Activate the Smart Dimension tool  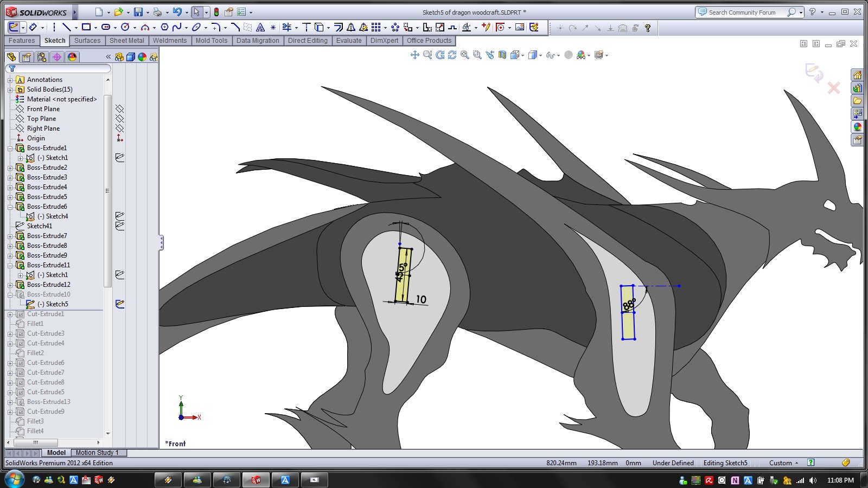33,27
